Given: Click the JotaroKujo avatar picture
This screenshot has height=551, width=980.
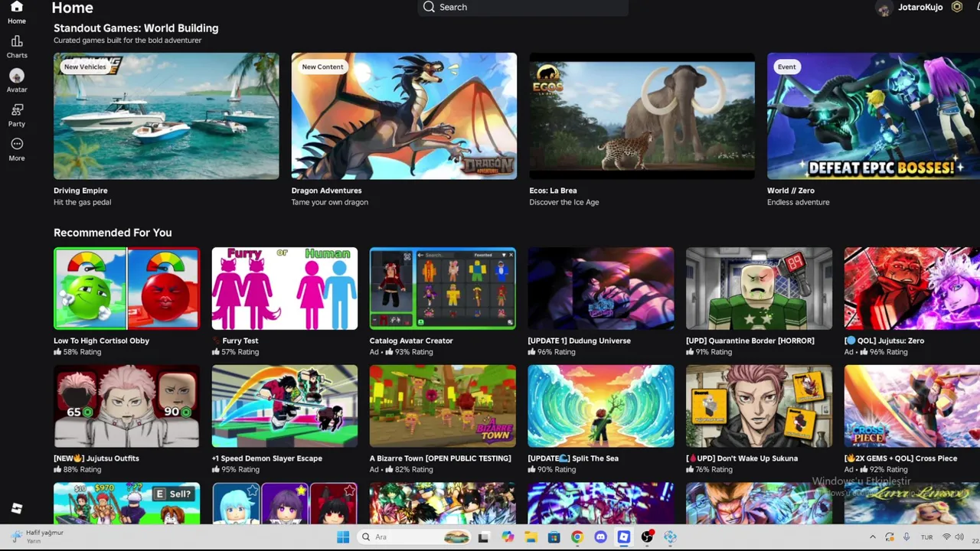Looking at the screenshot, I should [x=884, y=8].
